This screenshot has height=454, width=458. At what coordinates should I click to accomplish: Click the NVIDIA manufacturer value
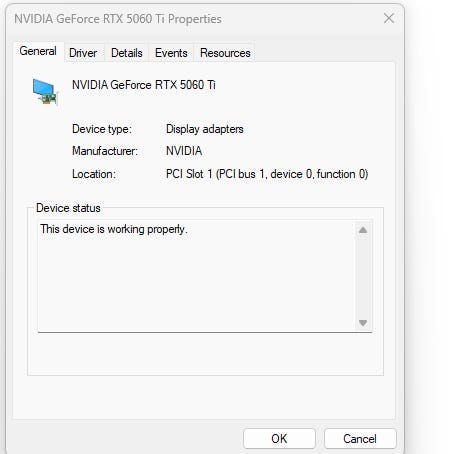coord(184,151)
